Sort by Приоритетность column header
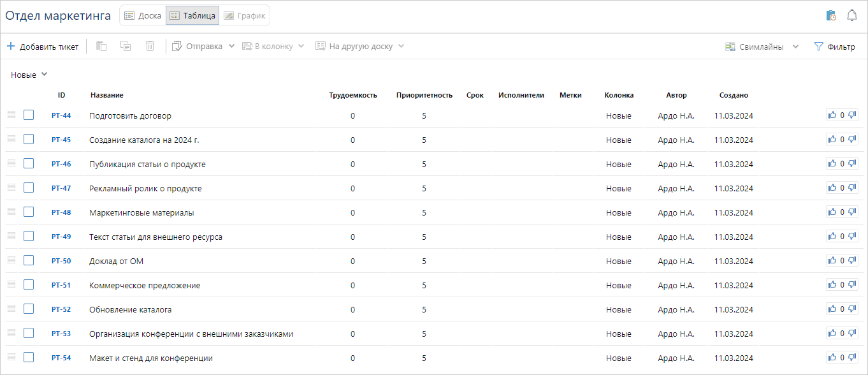Image resolution: width=868 pixels, height=375 pixels. tap(424, 95)
